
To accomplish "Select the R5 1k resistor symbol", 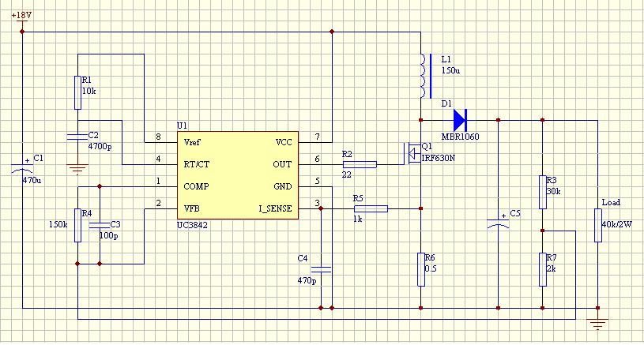I will (x=371, y=208).
